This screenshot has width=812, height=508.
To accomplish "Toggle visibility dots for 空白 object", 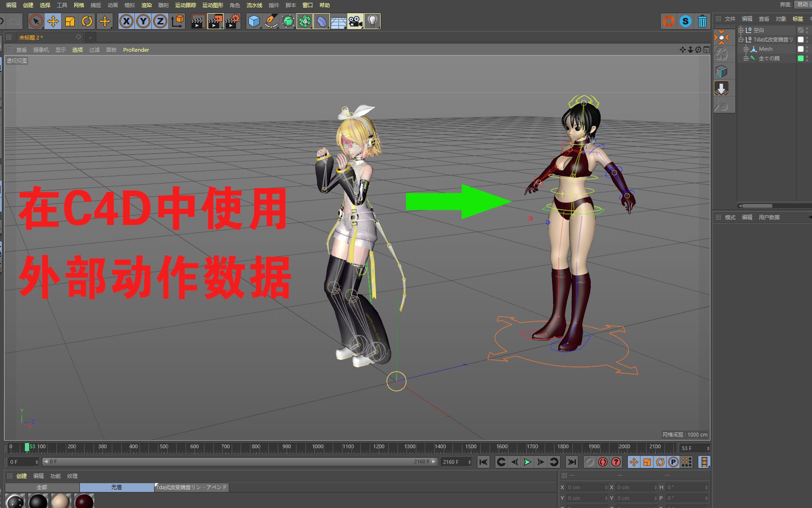I will tap(807, 30).
